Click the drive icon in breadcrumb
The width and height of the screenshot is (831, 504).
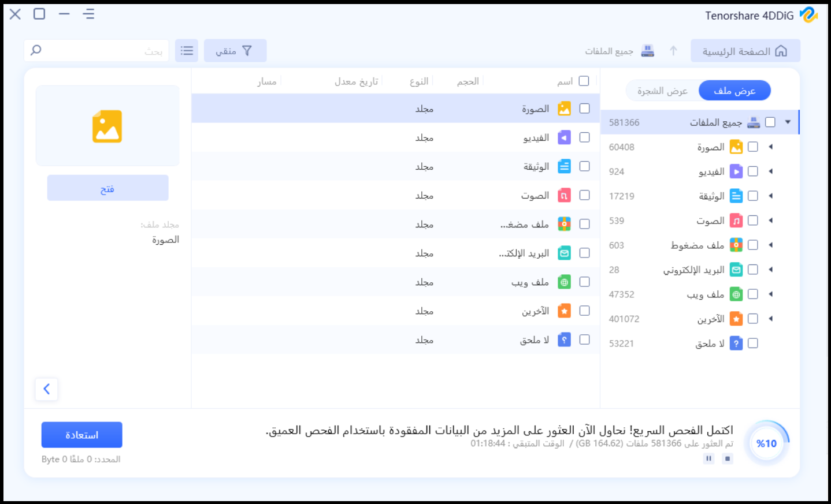coord(648,51)
